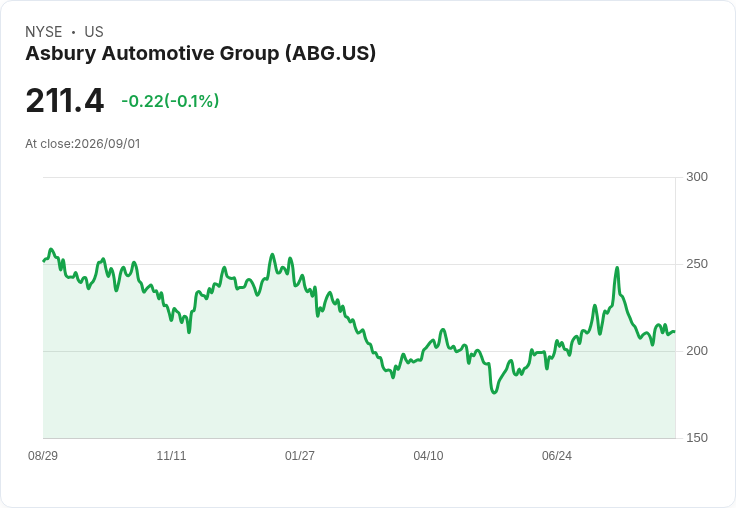The height and width of the screenshot is (508, 736).
Task: Click the 250 price axis label
Action: [697, 264]
